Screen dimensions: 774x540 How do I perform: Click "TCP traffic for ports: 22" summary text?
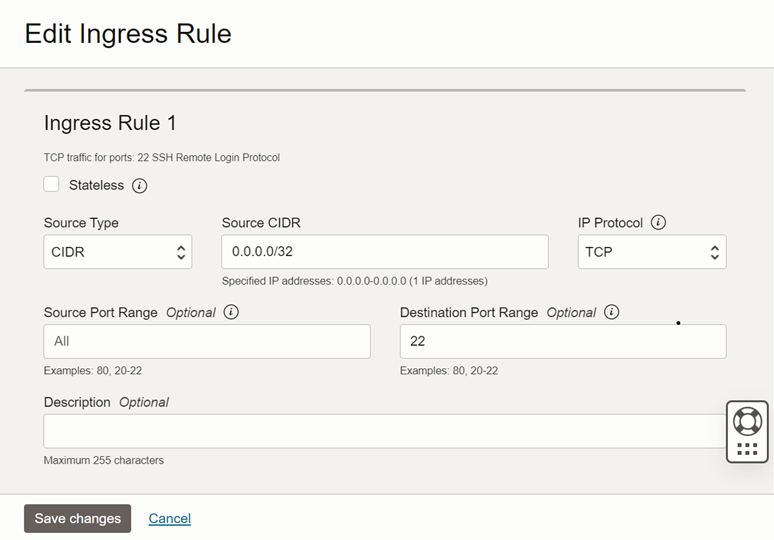coord(161,157)
